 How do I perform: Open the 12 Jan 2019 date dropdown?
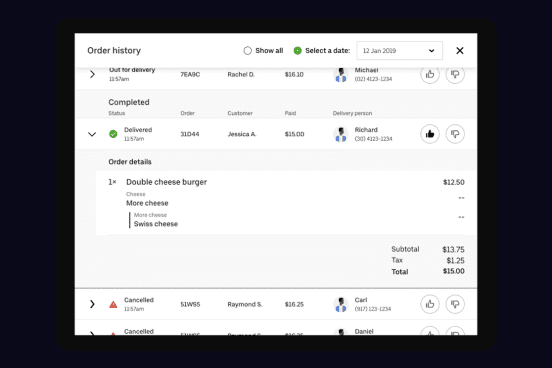pos(400,51)
